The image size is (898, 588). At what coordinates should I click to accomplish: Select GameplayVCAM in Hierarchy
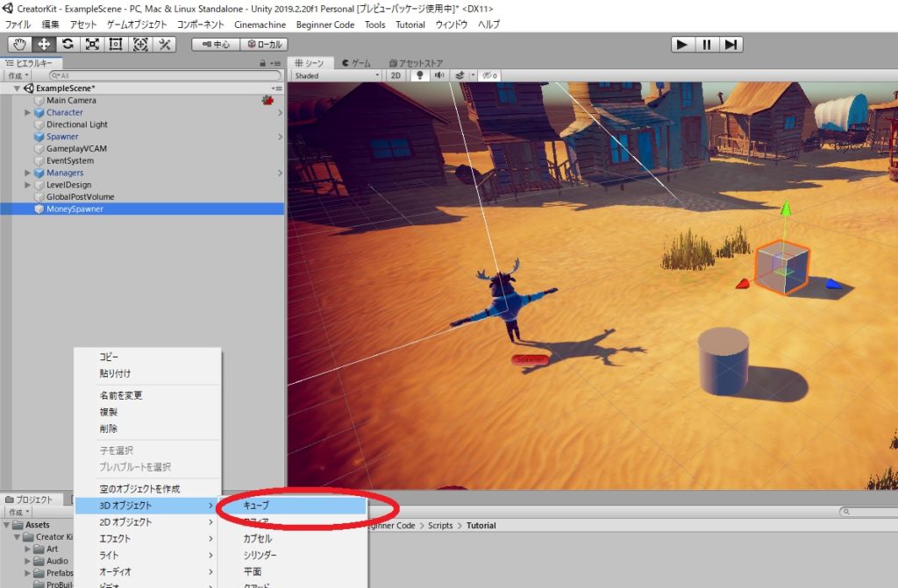point(77,148)
